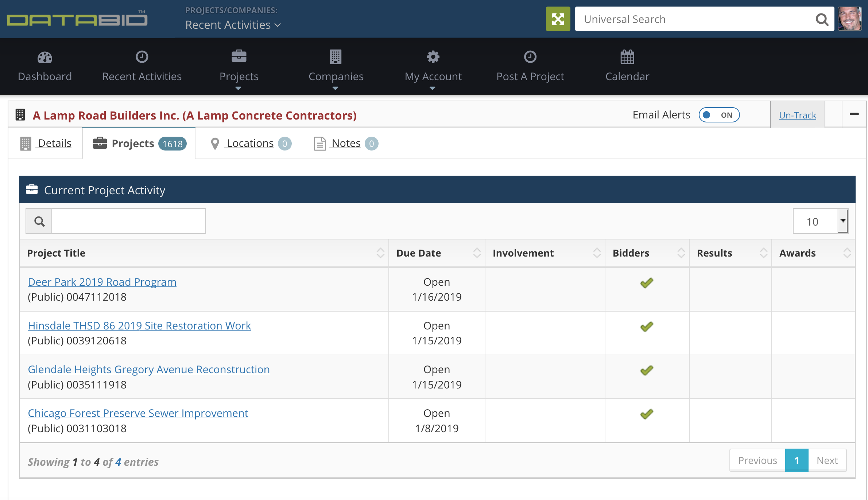Open Hinsdale THSD 86 2019 Site Restoration Work
The height and width of the screenshot is (500, 868).
pos(139,326)
